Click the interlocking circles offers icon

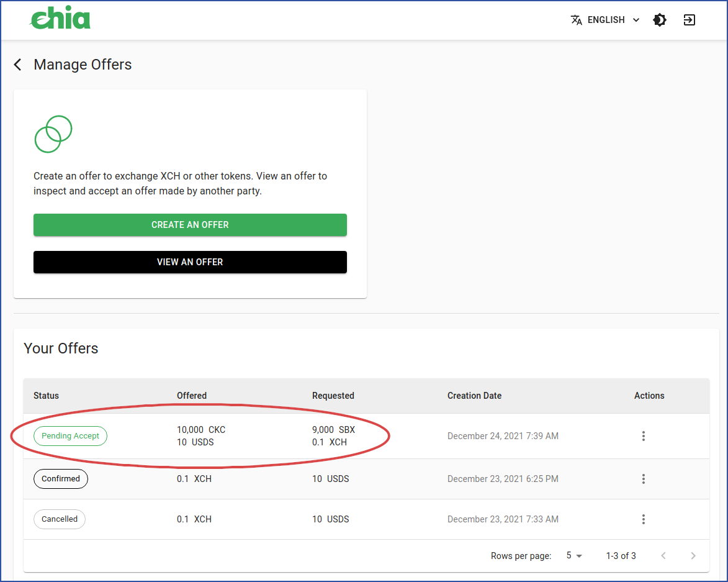[x=53, y=134]
